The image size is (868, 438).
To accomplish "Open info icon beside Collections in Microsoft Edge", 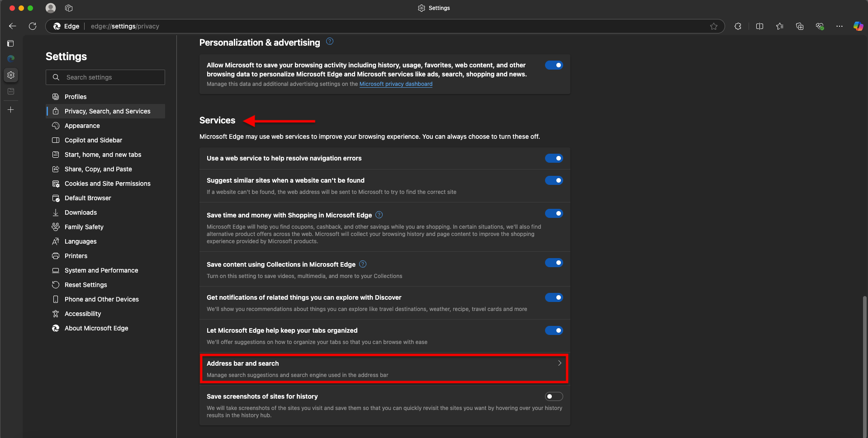I will pos(363,264).
